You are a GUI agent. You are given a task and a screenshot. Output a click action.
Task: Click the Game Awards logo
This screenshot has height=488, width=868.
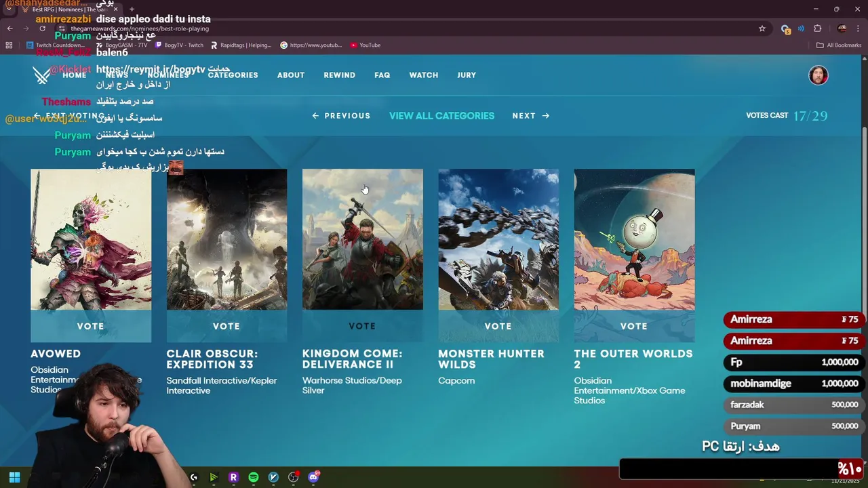(x=41, y=75)
